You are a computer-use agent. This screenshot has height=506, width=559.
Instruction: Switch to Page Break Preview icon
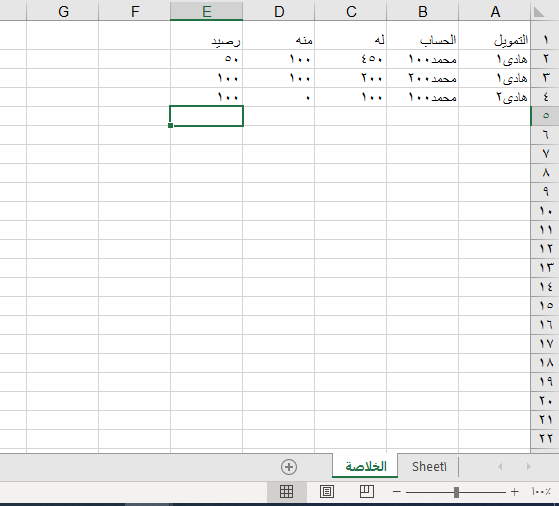[367, 492]
